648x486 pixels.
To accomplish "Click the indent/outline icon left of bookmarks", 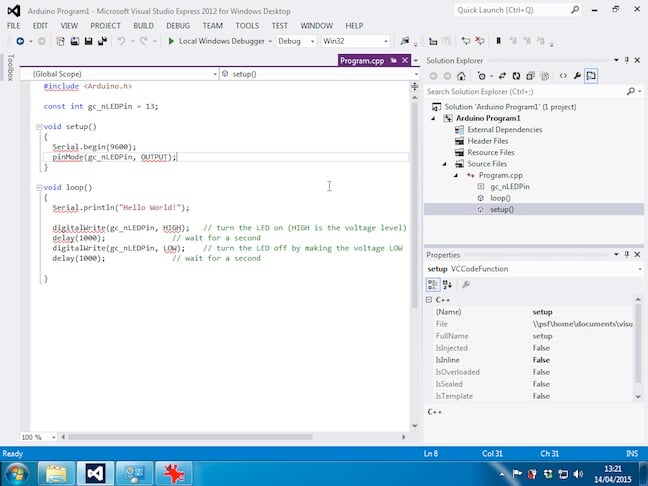I will point(433,41).
